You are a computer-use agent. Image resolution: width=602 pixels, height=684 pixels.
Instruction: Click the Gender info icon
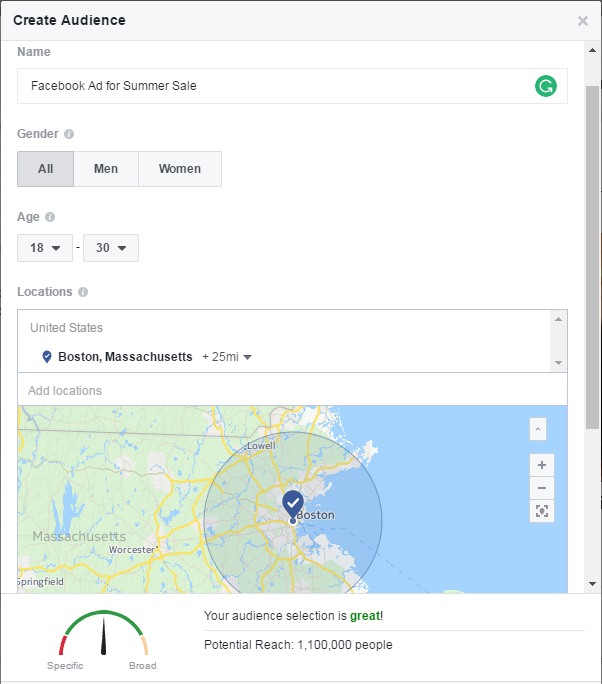(x=69, y=134)
